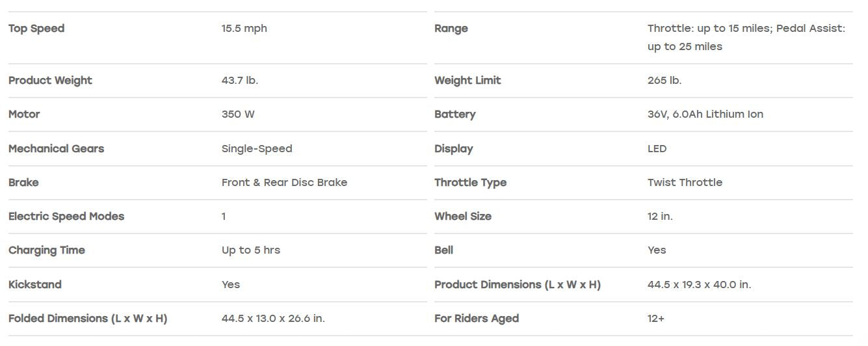Image resolution: width=868 pixels, height=346 pixels.
Task: Click the Display spec label
Action: click(x=454, y=149)
